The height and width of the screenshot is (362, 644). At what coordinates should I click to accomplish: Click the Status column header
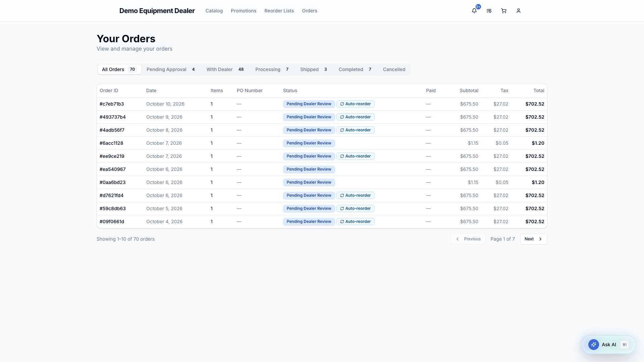(290, 90)
